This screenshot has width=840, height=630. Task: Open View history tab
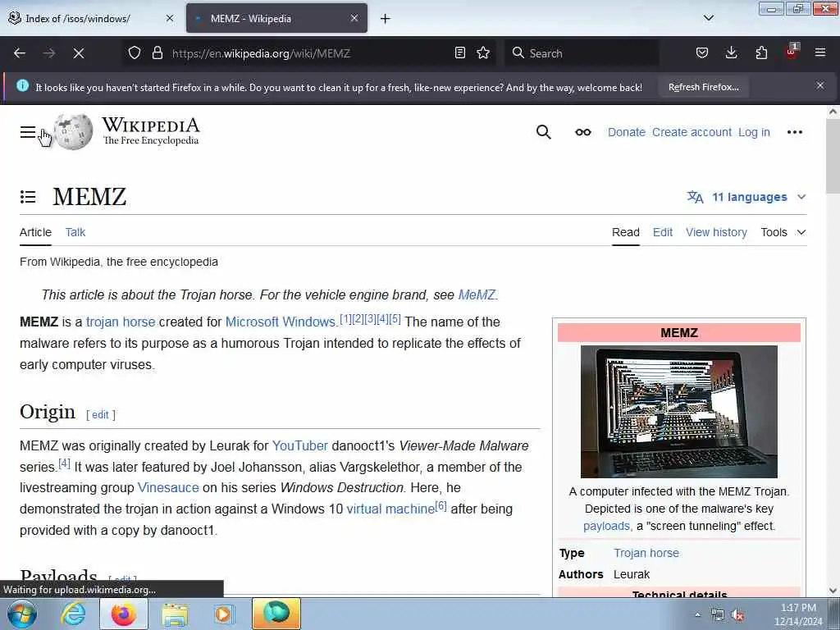point(716,232)
